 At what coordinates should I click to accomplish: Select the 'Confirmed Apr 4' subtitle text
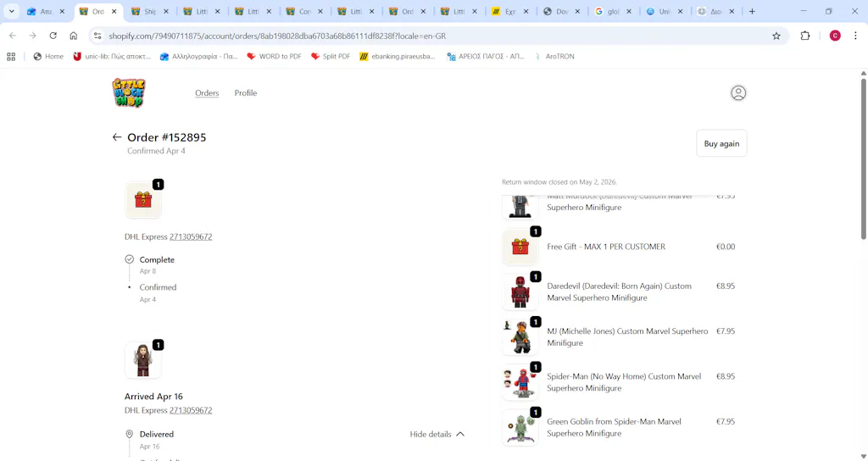[x=156, y=151]
